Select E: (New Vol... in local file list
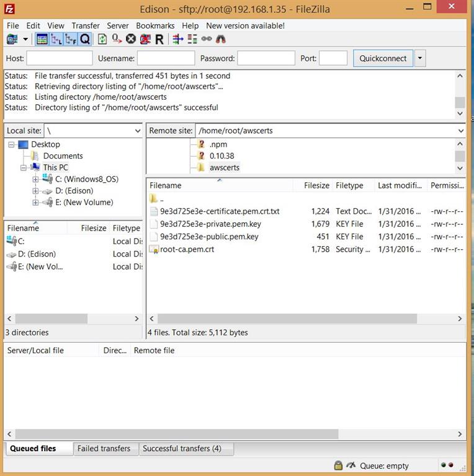Screen dimensions: 474x476 pyautogui.click(x=40, y=267)
